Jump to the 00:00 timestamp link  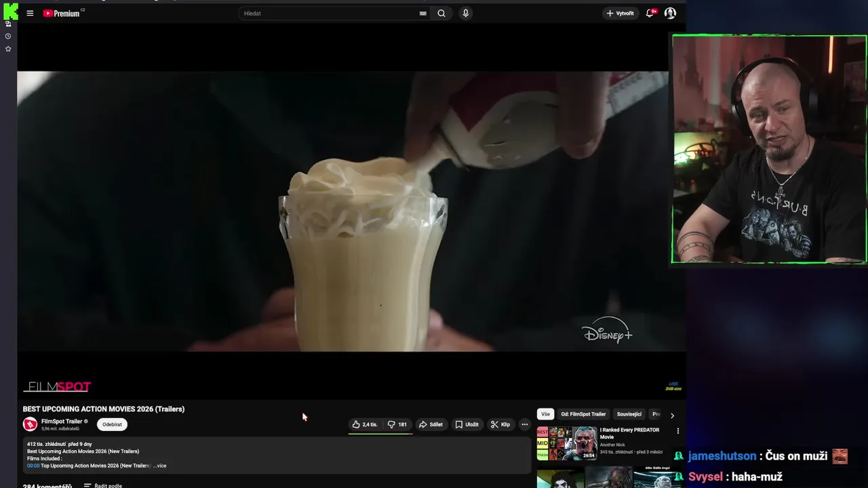pos(33,466)
